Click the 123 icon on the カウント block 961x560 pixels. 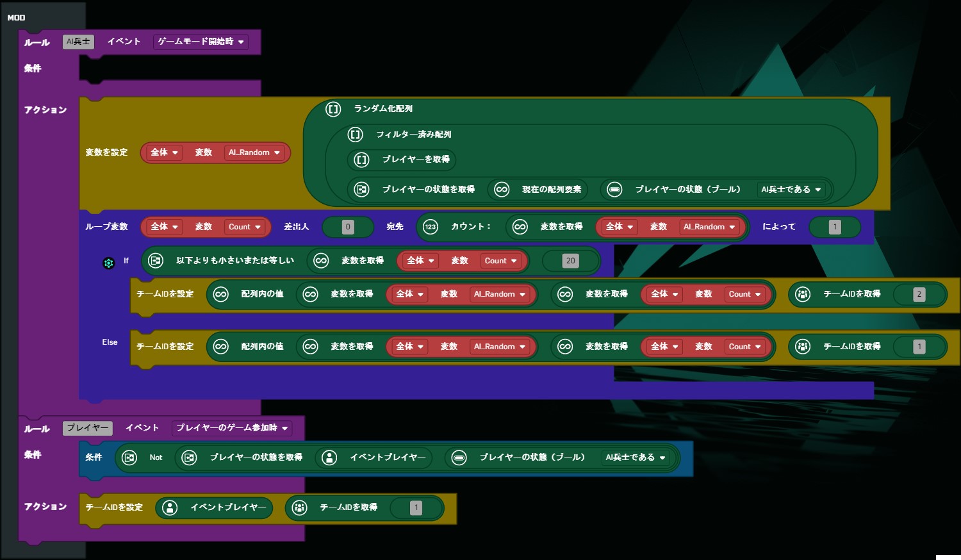430,227
